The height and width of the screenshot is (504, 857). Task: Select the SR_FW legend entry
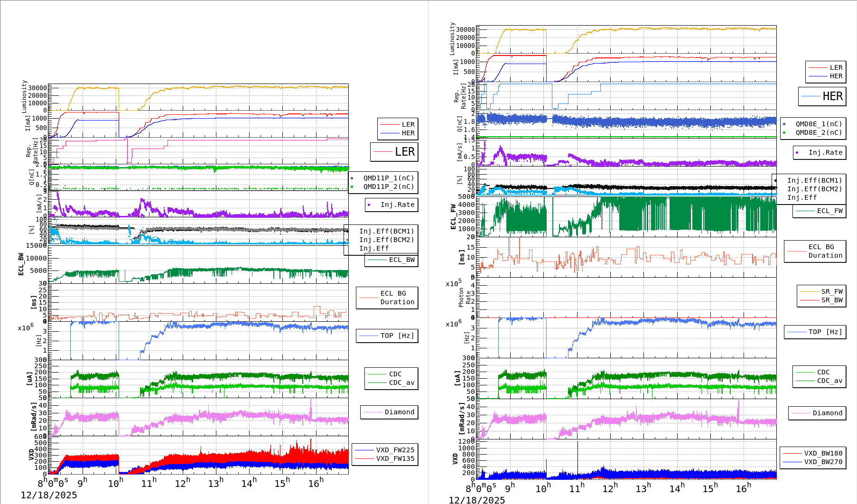point(831,291)
